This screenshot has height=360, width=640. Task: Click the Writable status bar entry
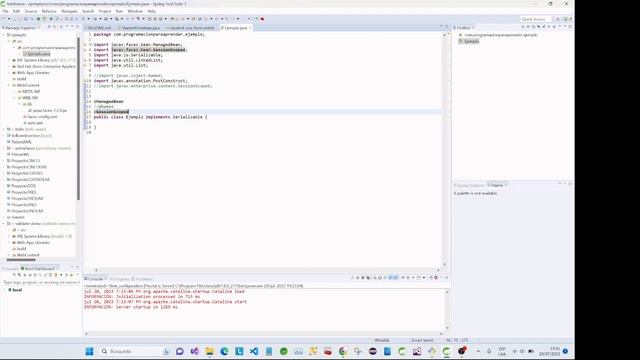382,340
